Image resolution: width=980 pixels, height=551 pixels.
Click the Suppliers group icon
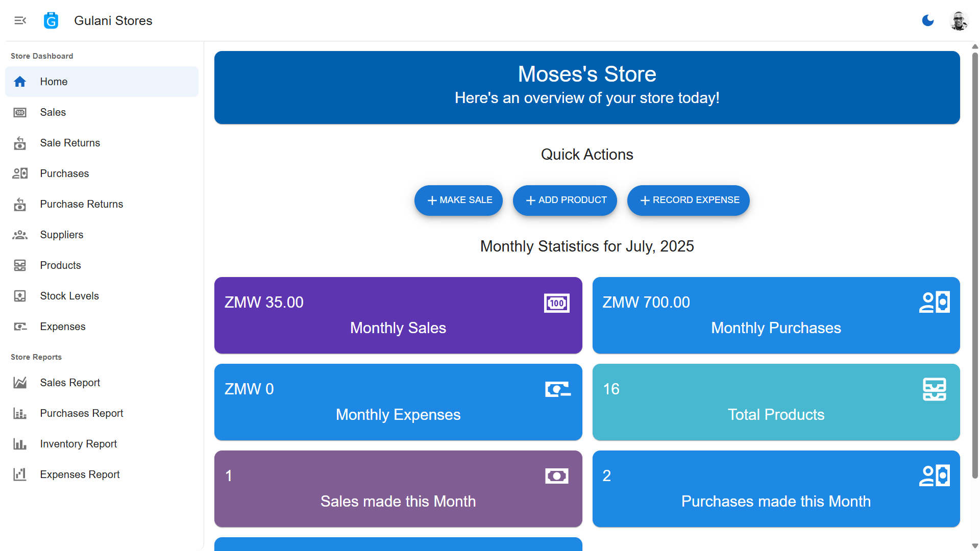(x=20, y=235)
